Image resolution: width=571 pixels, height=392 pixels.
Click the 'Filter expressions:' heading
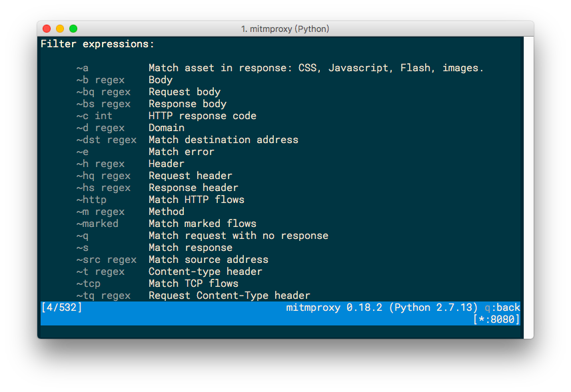click(97, 44)
